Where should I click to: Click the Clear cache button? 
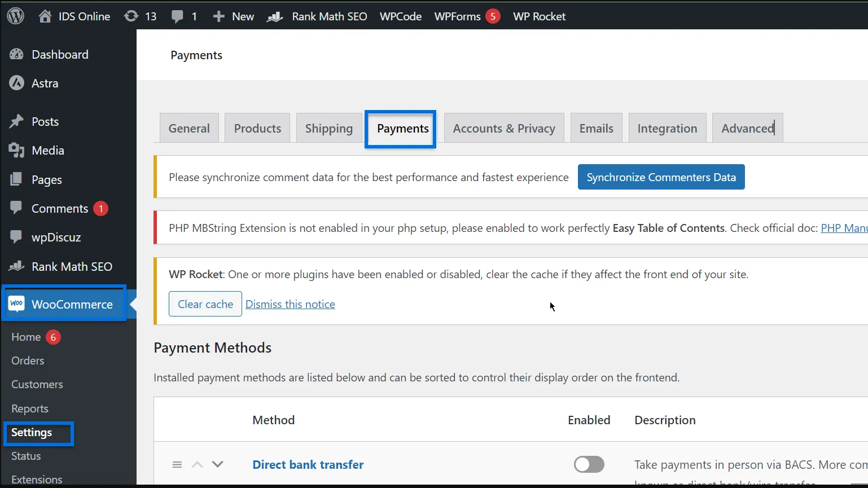(x=205, y=304)
